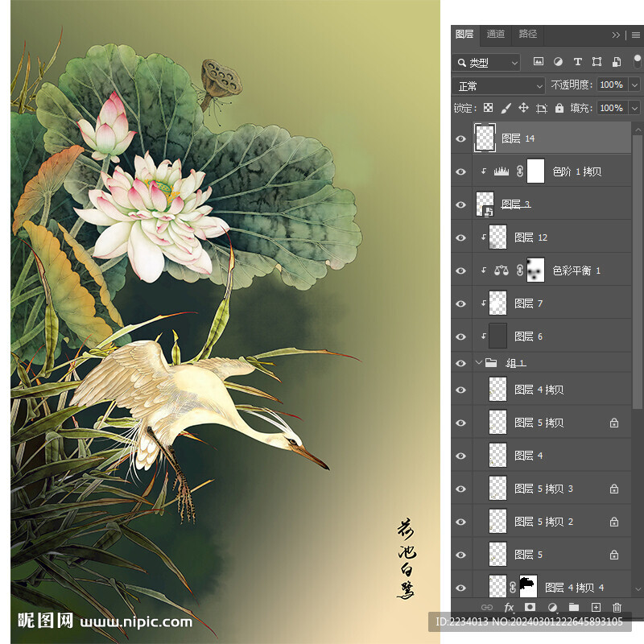Click the lock icon on 图层 5 拷贝 3
Viewport: 644px width, 644px height.
coord(614,489)
